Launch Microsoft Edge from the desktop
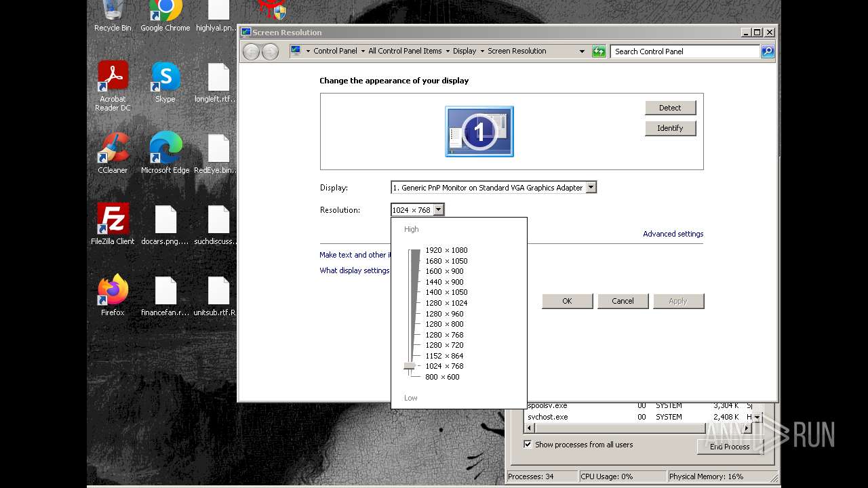Screen dimensions: 868x488 click(x=165, y=153)
